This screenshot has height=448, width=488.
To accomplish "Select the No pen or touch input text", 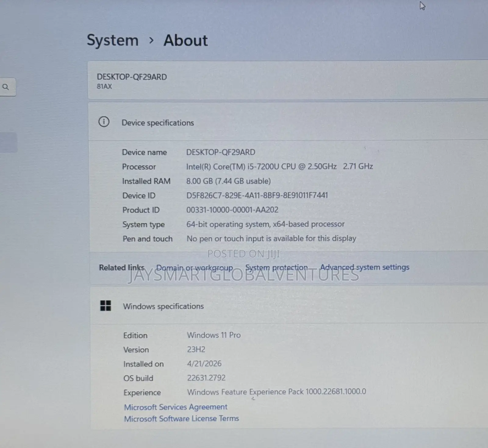I will click(x=271, y=238).
